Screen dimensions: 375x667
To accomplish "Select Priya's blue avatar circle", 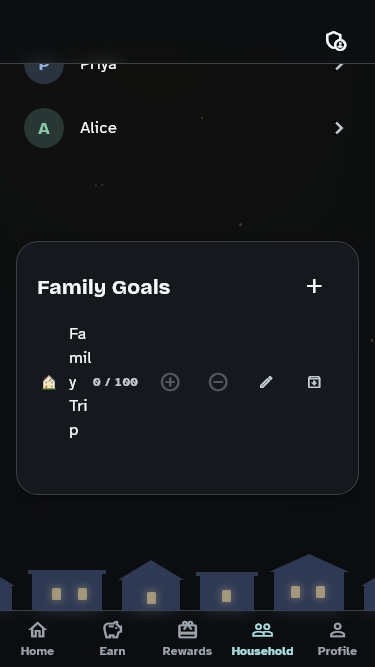I will [x=44, y=71].
